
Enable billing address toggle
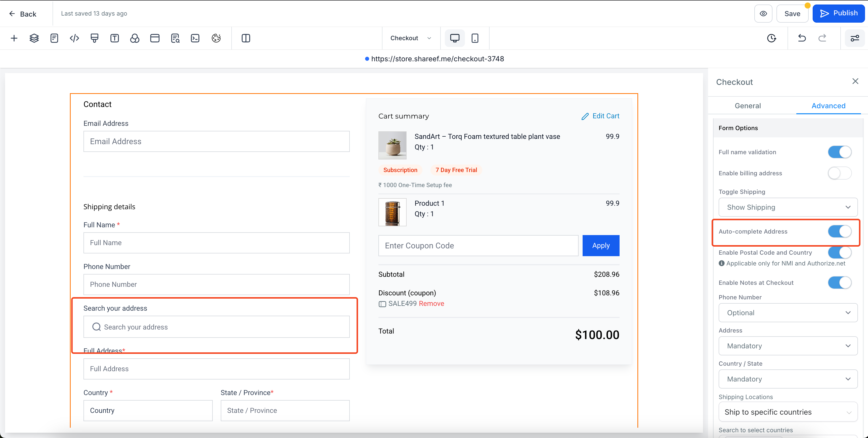tap(839, 173)
